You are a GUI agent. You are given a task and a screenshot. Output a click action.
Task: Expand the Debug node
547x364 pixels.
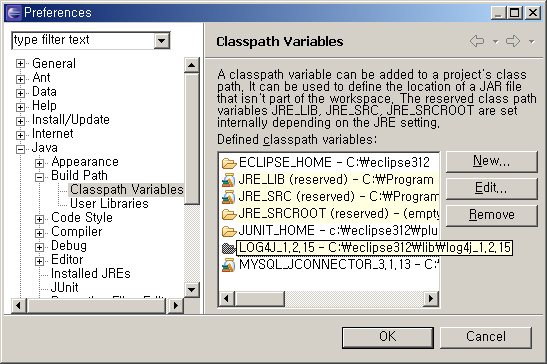(x=39, y=247)
